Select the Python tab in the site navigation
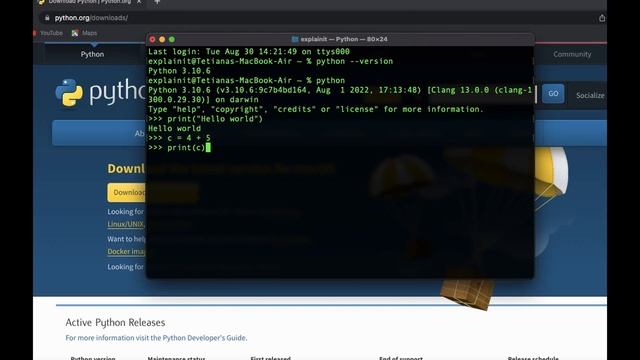The height and width of the screenshot is (360, 640). tap(92, 54)
